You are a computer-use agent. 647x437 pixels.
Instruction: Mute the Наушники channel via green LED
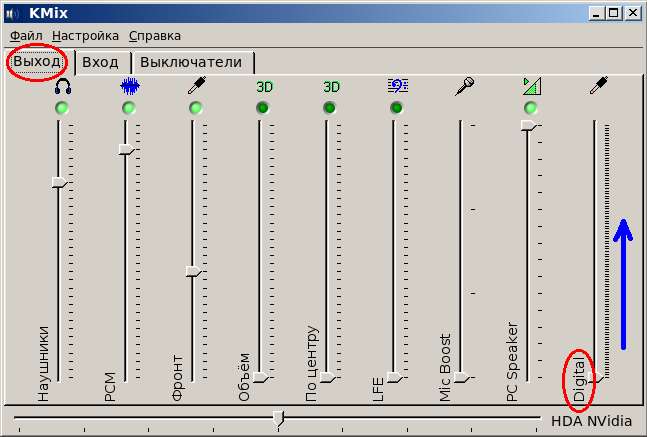(x=62, y=108)
